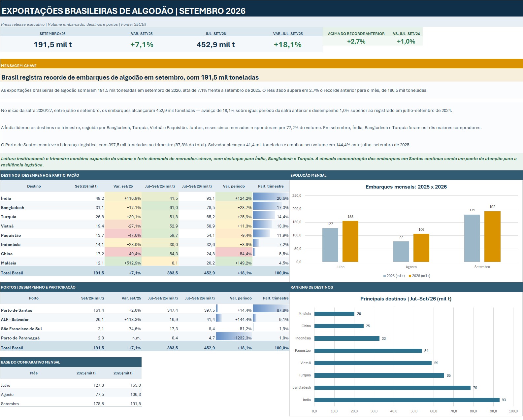Click the "MENSAGEM-CHAVE" section header
This screenshot has height=420, width=523.
19,66
